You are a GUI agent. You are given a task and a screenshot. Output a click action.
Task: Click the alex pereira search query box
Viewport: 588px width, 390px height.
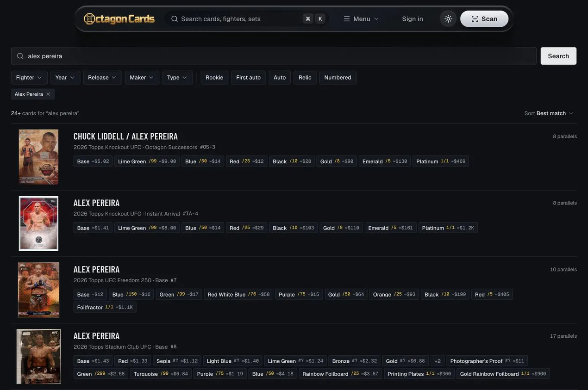click(x=274, y=56)
